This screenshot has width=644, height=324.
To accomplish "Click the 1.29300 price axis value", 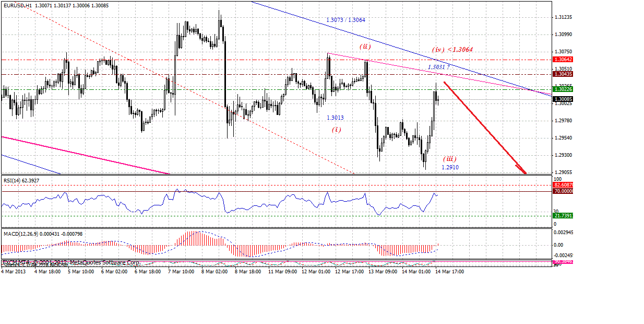I will 565,155.
